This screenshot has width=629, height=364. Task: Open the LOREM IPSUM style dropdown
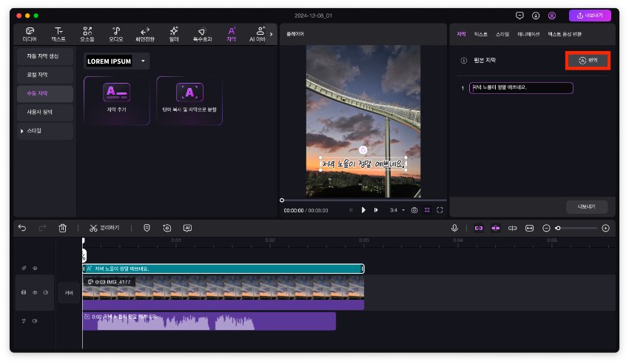pos(116,61)
